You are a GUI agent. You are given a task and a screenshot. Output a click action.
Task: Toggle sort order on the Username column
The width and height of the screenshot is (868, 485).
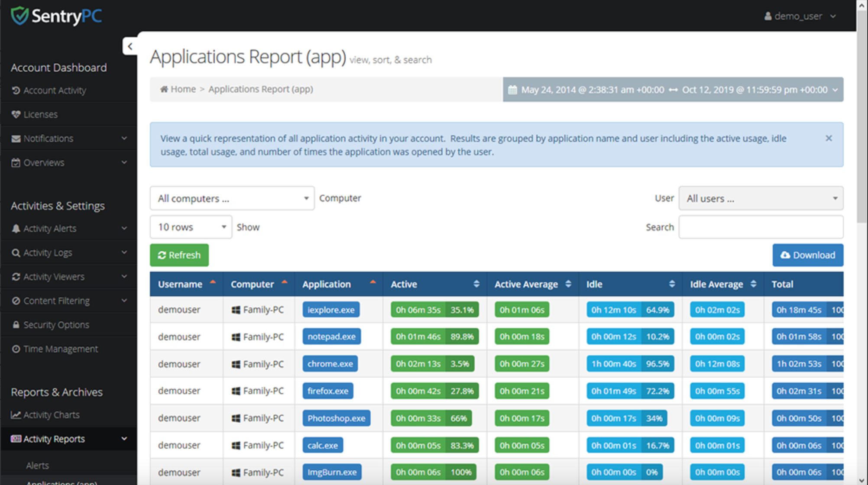coord(213,282)
